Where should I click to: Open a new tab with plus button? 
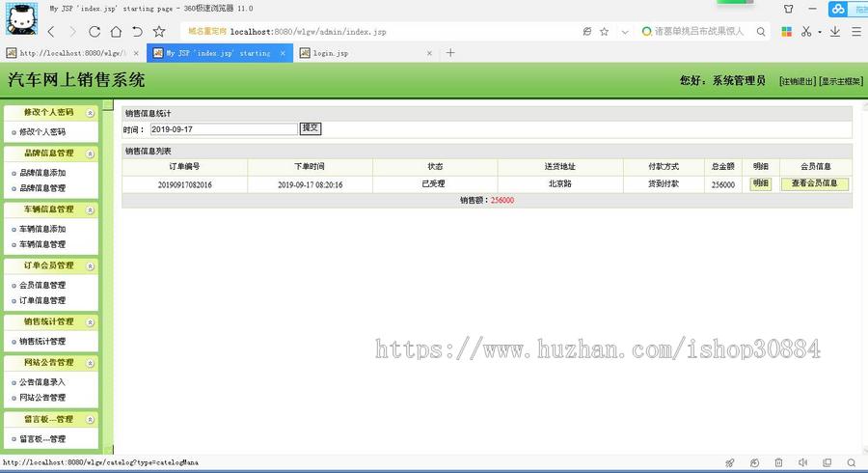(450, 53)
